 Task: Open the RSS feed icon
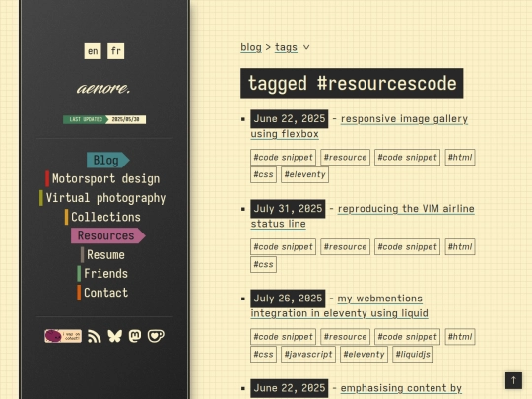pos(95,336)
